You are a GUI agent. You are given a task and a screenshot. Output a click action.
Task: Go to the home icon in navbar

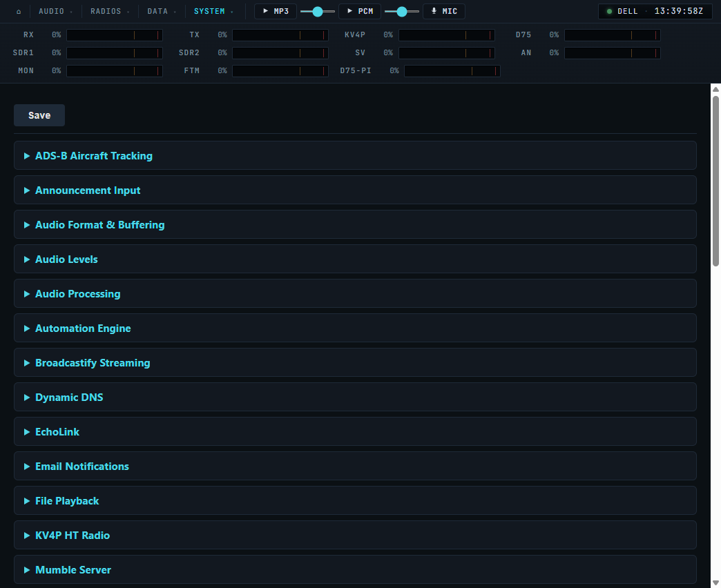(19, 12)
